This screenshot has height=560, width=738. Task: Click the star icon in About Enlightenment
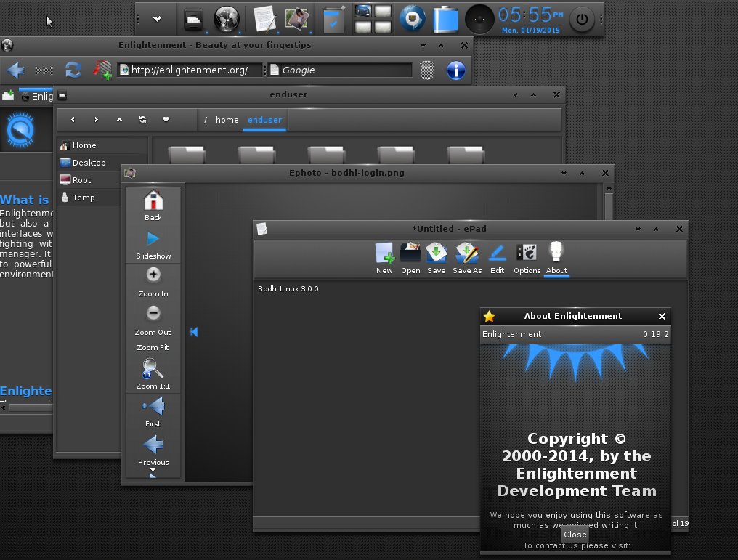tap(490, 316)
